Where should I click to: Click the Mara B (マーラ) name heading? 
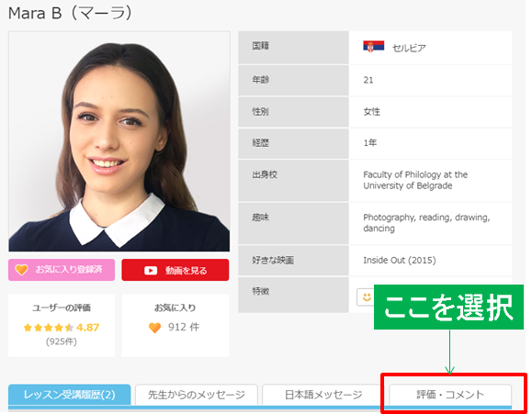point(70,13)
